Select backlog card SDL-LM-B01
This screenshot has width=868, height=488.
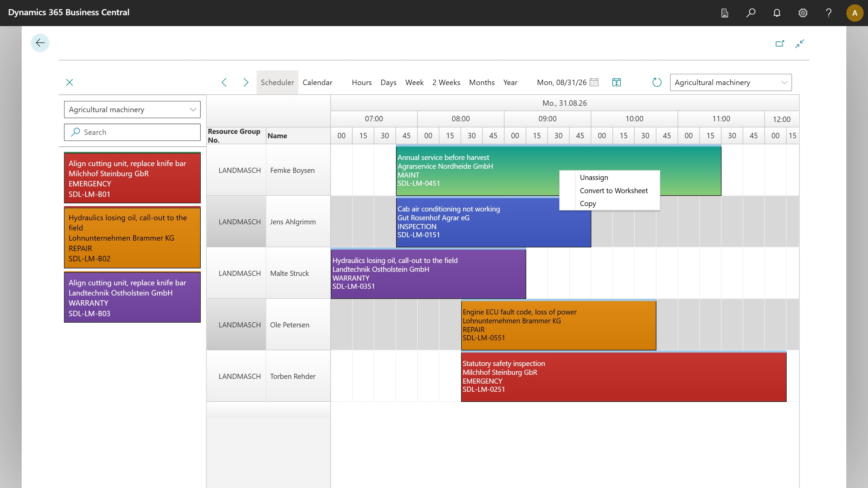click(x=132, y=178)
